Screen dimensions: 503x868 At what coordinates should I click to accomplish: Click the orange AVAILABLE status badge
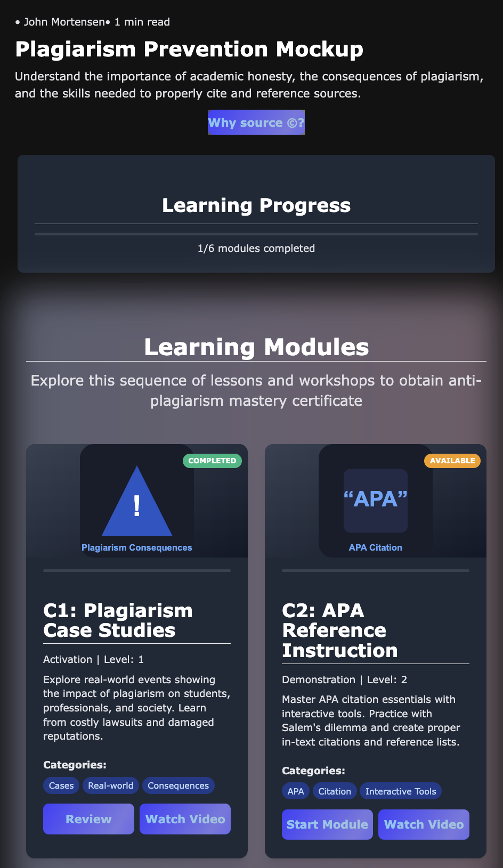pyautogui.click(x=452, y=461)
